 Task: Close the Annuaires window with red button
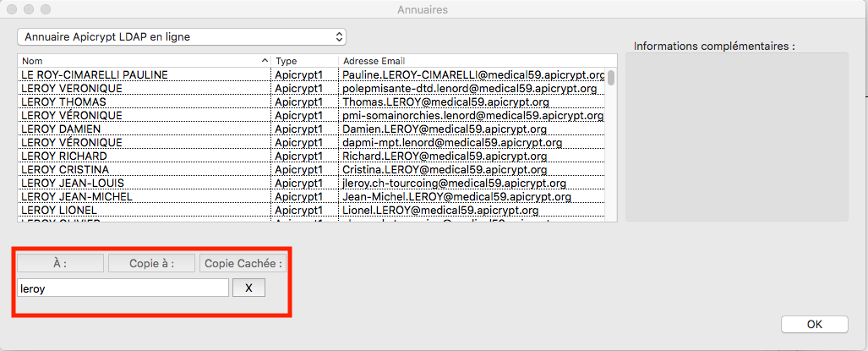[x=13, y=9]
